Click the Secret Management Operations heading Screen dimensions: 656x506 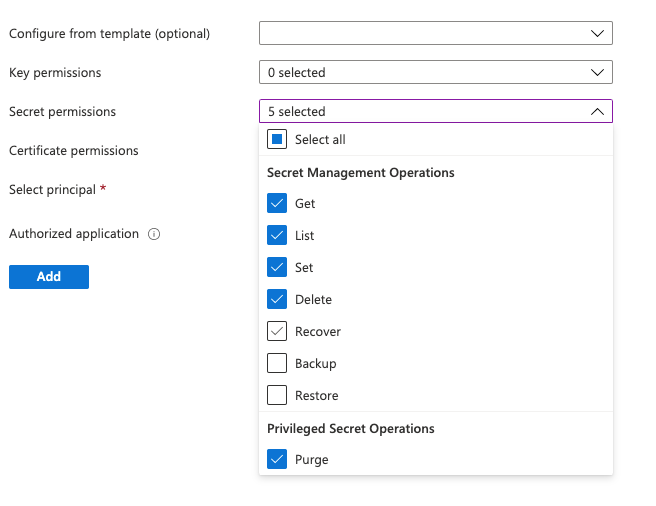(360, 173)
